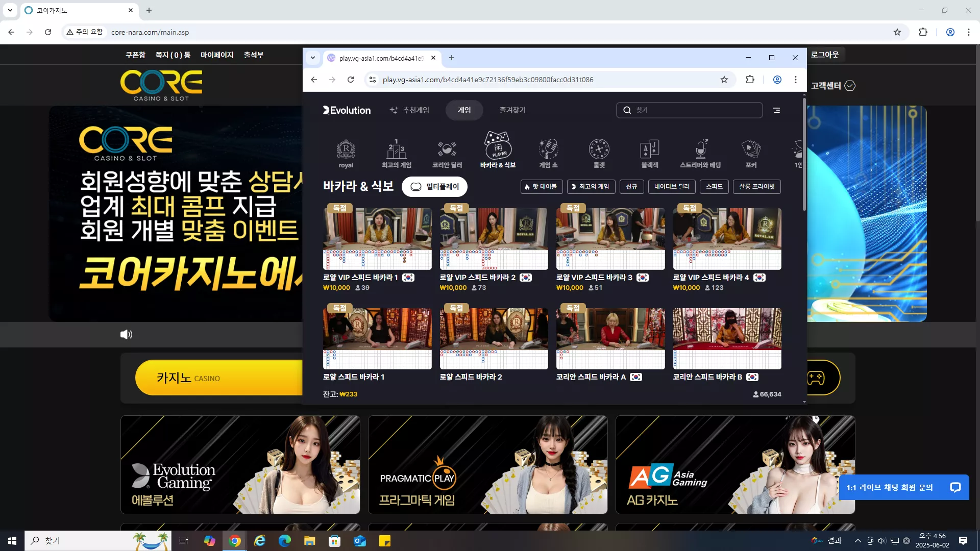Go back in the popup window

(314, 80)
